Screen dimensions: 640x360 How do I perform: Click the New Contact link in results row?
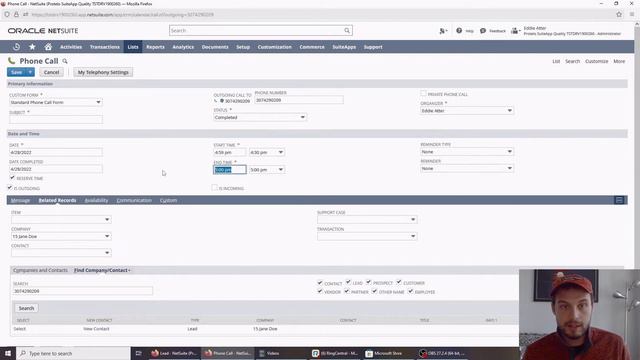click(x=96, y=329)
